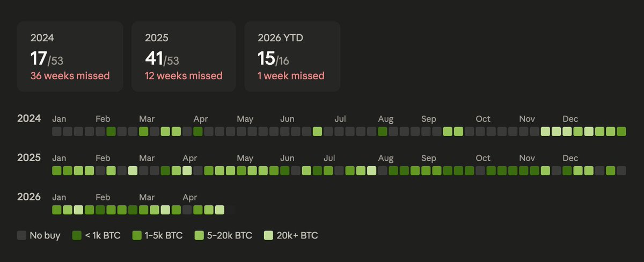The width and height of the screenshot is (644, 262).
Task: Click the 1–5k BTC legend swatch
Action: coord(137,235)
